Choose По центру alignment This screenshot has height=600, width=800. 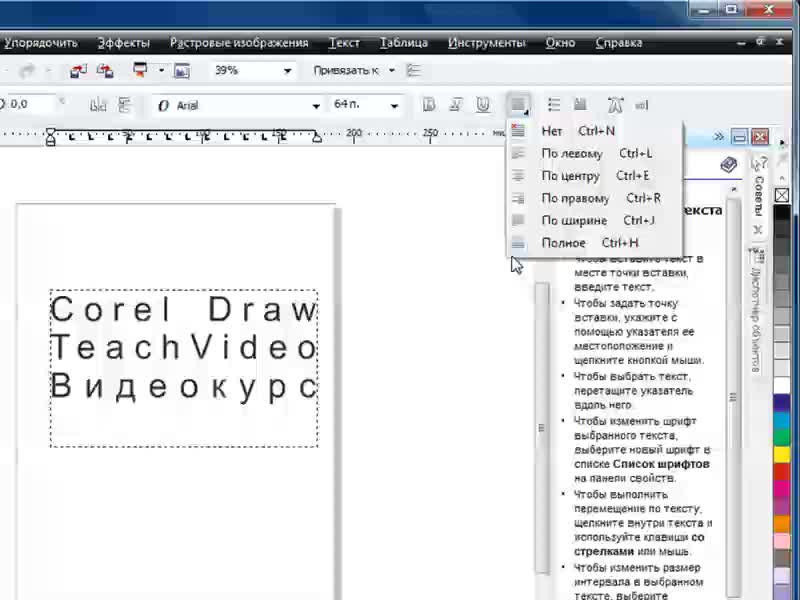click(594, 176)
